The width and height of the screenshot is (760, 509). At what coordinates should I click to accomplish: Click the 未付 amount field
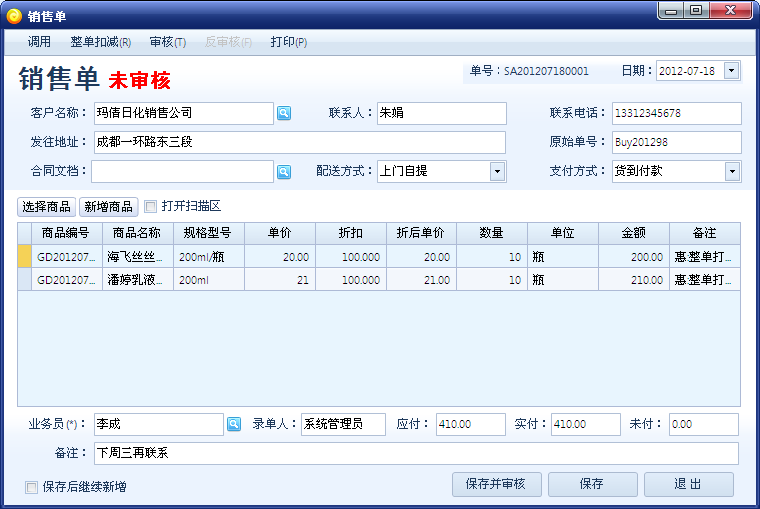pyautogui.click(x=704, y=424)
